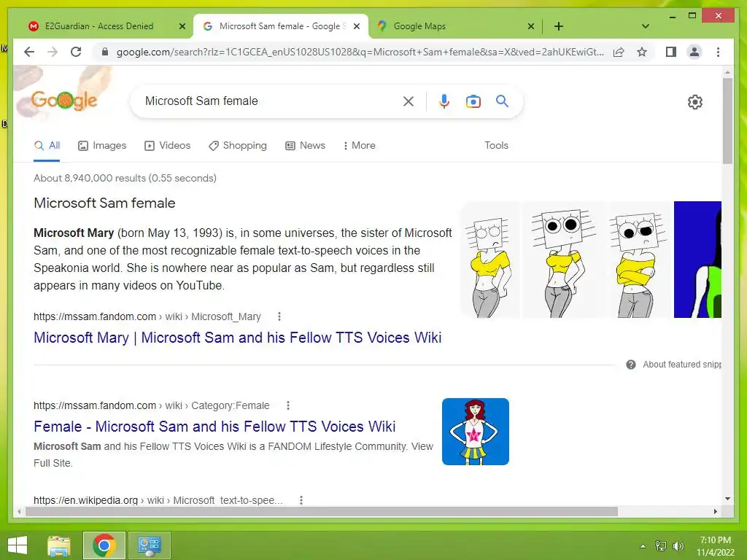Click the scroll-down arrow of the page
The height and width of the screenshot is (560, 747).
[x=727, y=499]
